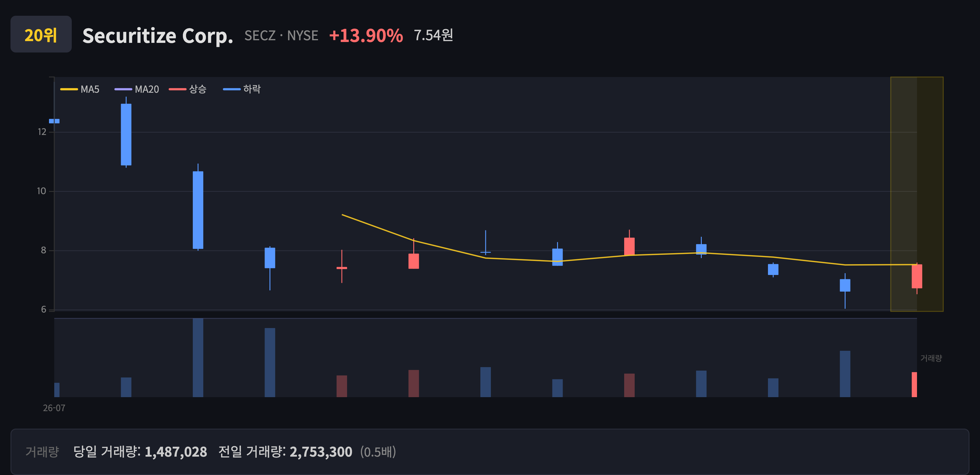Click the 20위 rank badge

pyautogui.click(x=41, y=34)
